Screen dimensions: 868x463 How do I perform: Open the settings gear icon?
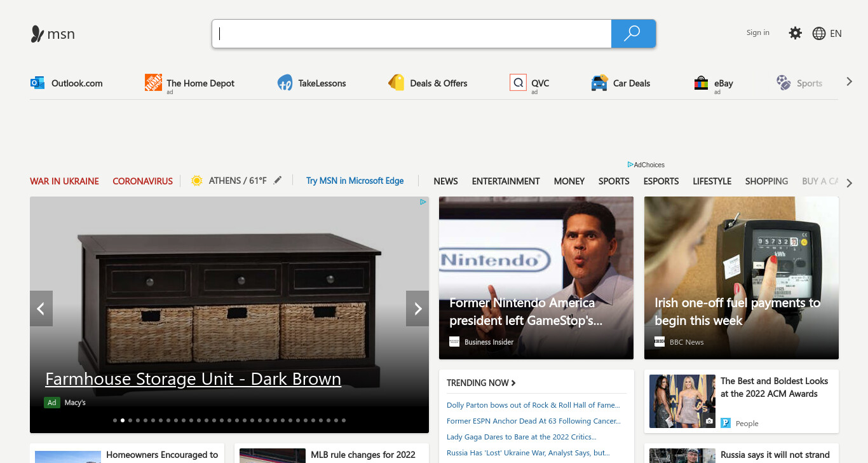[795, 33]
